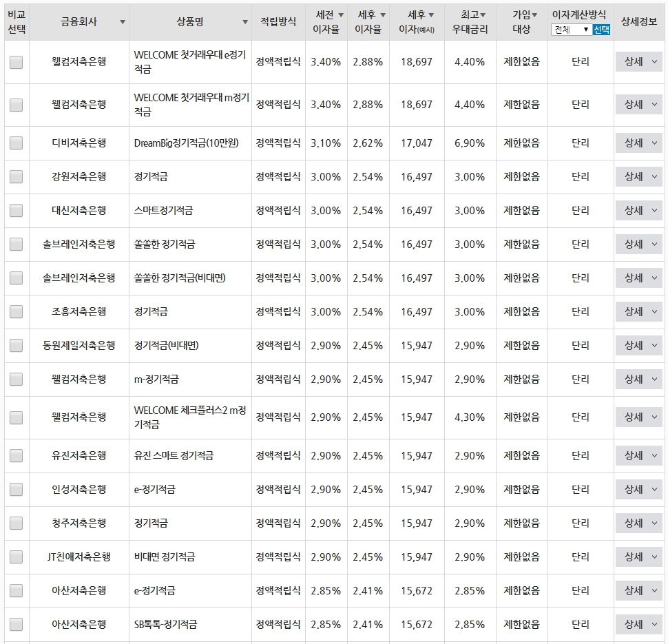Select 인성저축은행 cell
The width and height of the screenshot is (668, 644).
79,489
